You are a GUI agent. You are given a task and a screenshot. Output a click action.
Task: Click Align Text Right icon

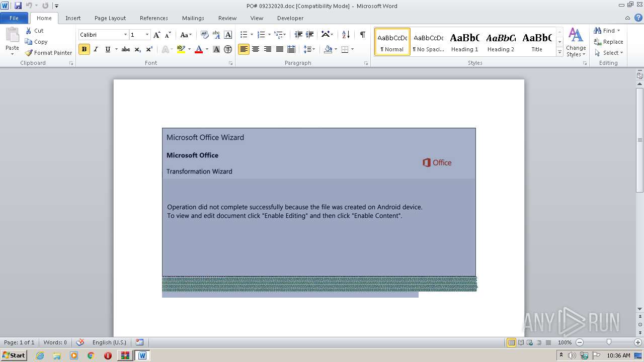(x=268, y=49)
